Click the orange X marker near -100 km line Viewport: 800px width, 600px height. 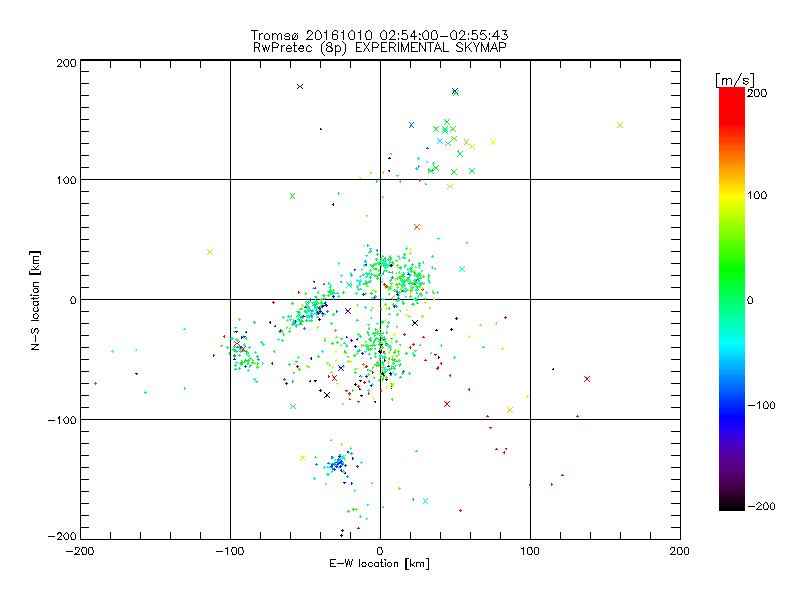(510, 410)
